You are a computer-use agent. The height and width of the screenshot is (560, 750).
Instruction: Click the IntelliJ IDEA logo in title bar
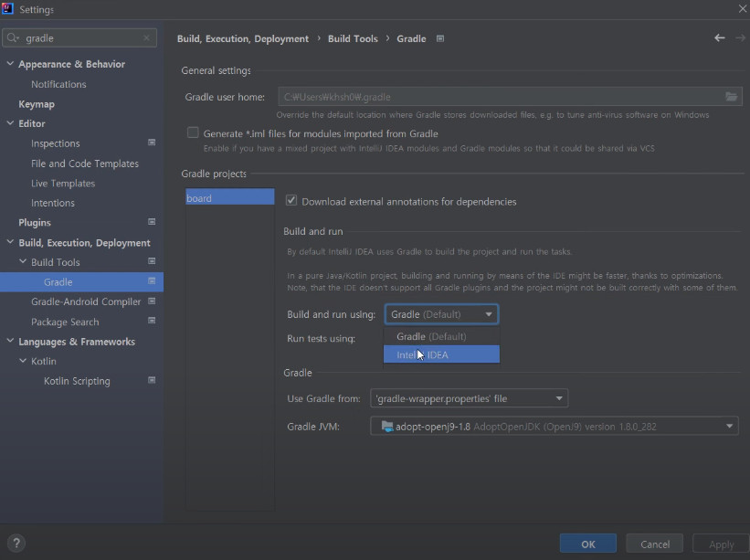[x=7, y=8]
